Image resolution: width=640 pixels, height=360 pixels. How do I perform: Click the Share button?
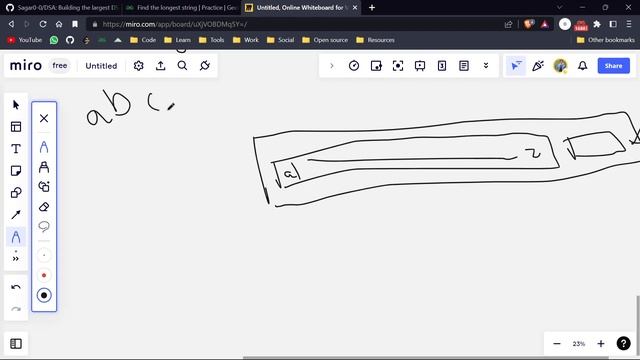(x=613, y=66)
